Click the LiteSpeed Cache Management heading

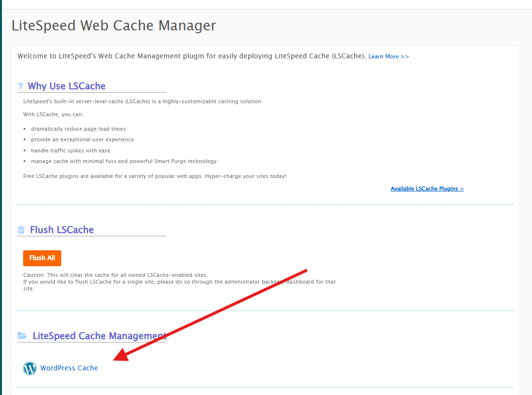pos(99,336)
